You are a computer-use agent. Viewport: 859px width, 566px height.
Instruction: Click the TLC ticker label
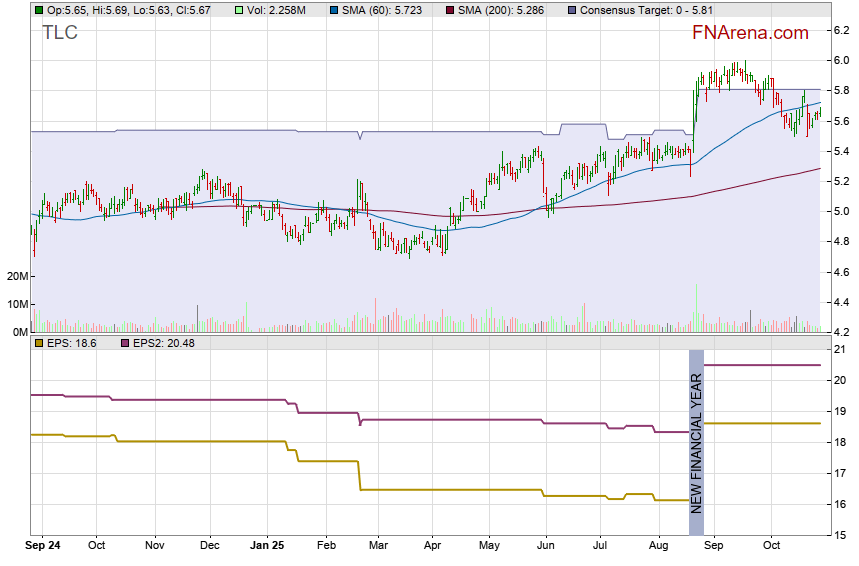point(60,33)
